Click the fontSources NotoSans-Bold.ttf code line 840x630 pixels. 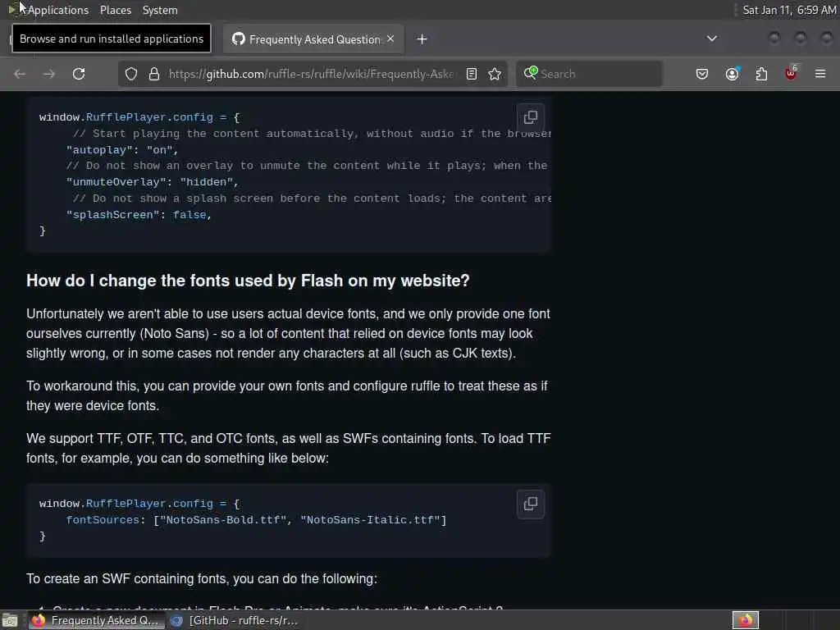(256, 519)
